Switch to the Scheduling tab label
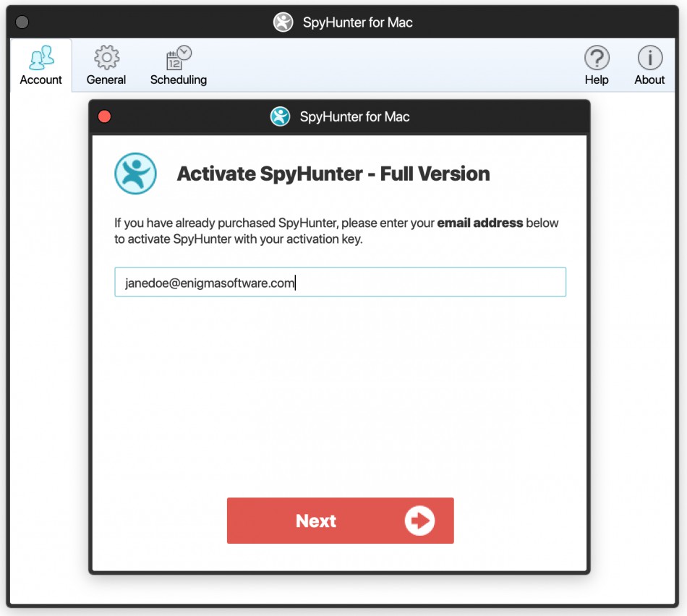687x616 pixels. tap(178, 80)
